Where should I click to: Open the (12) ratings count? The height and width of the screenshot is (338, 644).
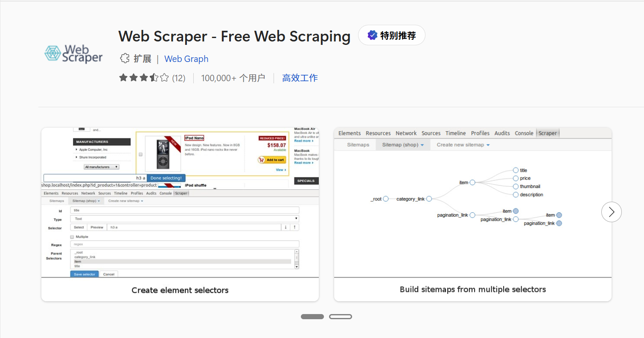point(179,78)
